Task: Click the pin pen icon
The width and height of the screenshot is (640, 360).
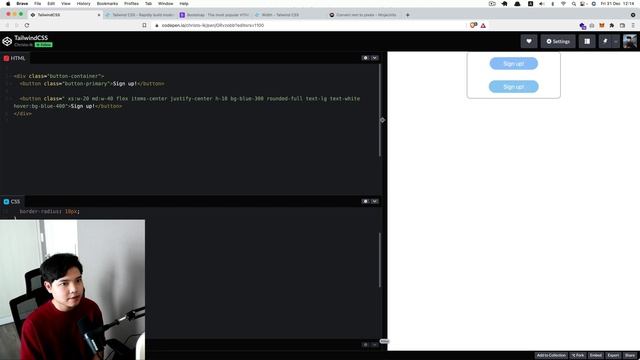Action: pos(605,41)
